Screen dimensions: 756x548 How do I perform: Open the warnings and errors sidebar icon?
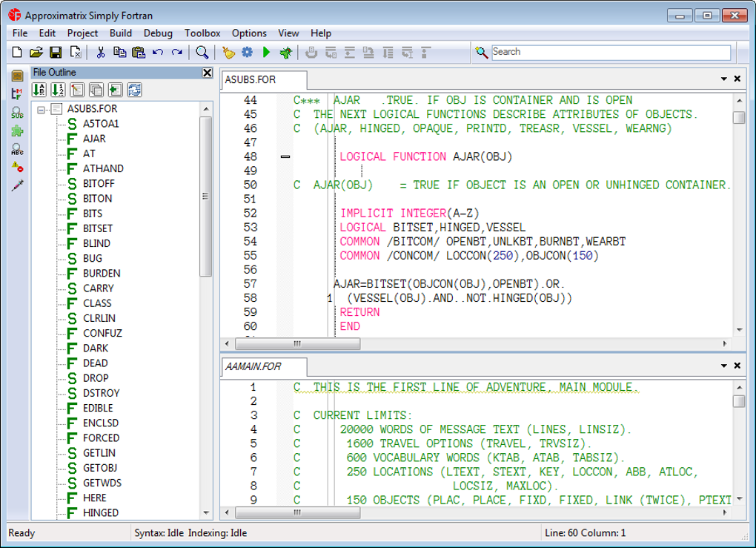[16, 168]
